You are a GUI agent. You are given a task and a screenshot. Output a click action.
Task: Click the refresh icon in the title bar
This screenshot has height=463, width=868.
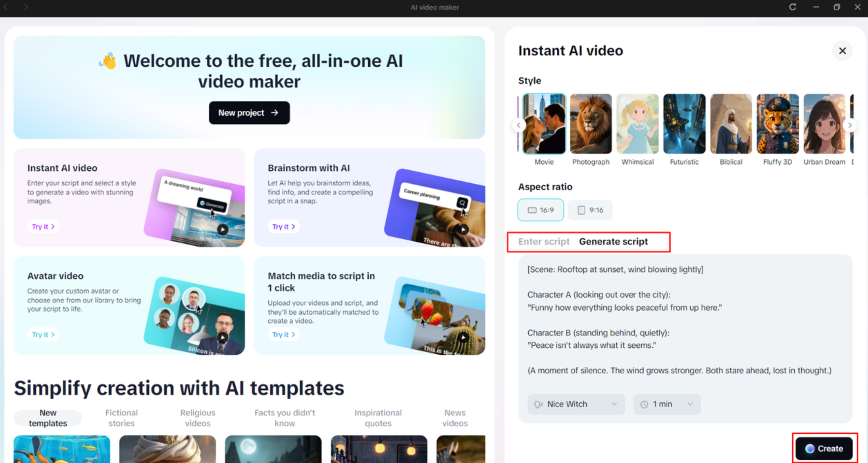[x=793, y=7]
